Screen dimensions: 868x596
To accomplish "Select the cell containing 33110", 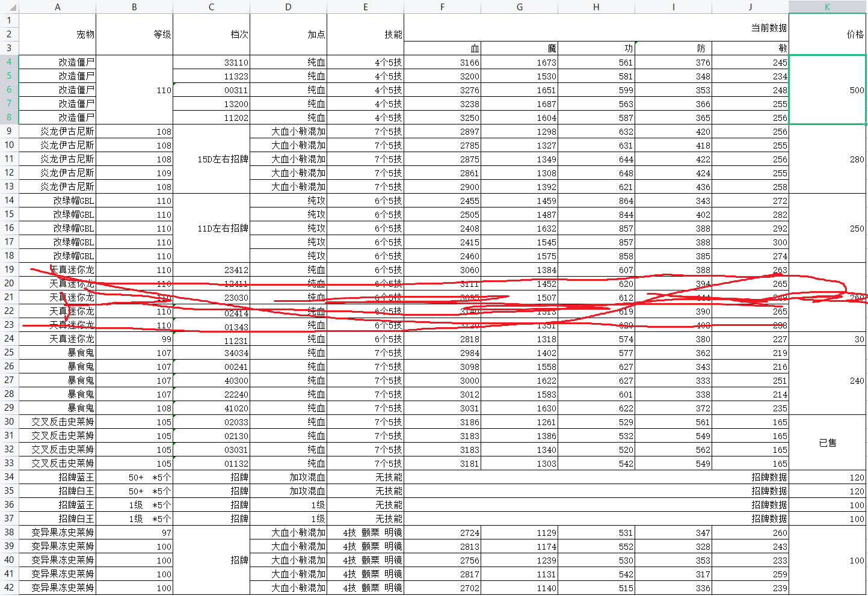I will click(211, 62).
